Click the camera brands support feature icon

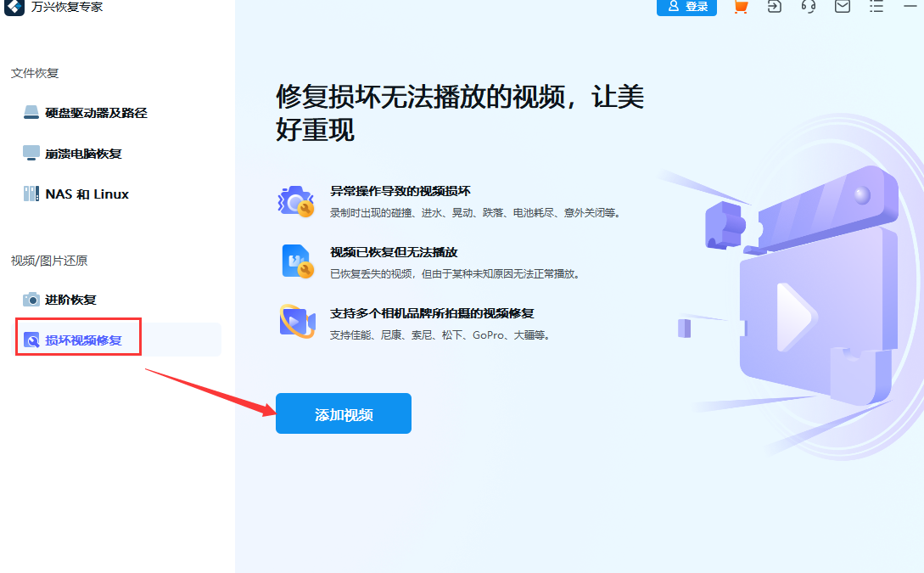295,320
